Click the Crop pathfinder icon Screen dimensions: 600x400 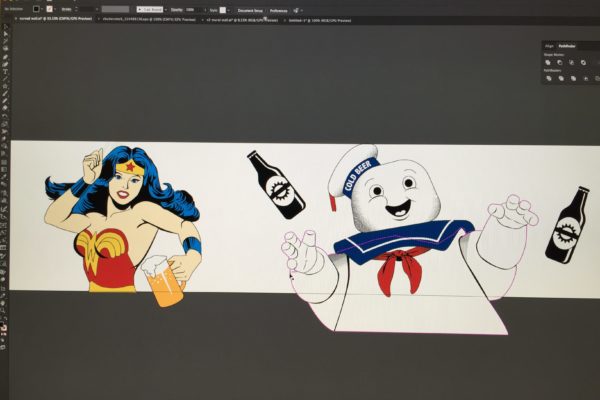pos(586,78)
